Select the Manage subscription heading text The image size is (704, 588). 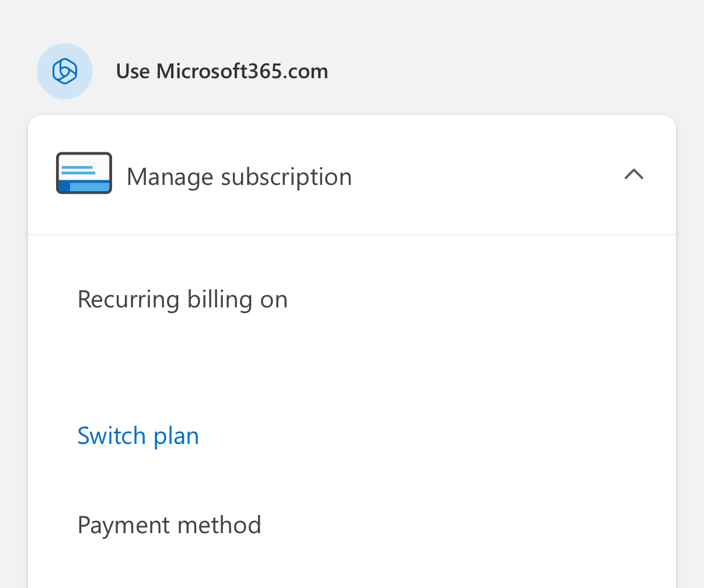tap(239, 176)
